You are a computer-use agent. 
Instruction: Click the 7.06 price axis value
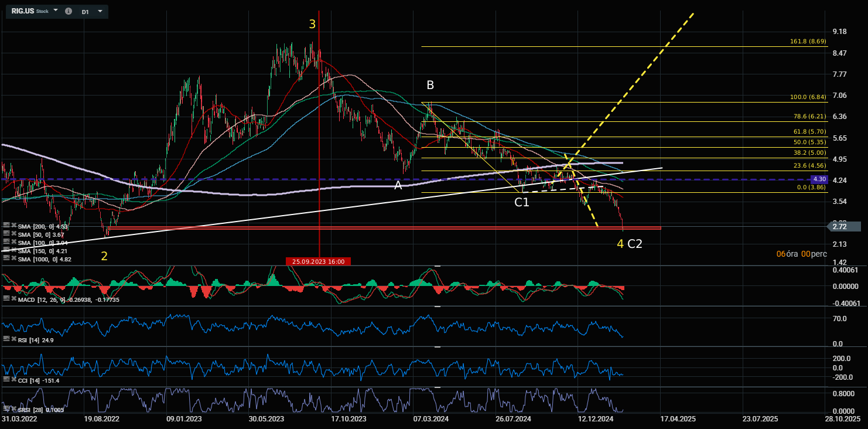pos(839,96)
